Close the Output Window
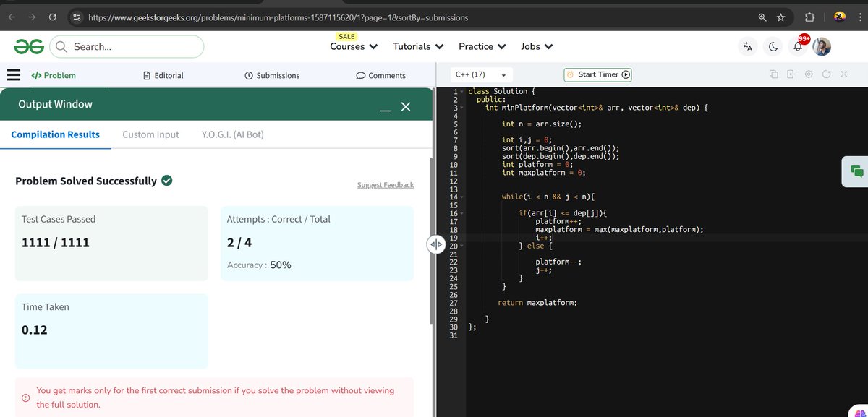 tap(406, 106)
